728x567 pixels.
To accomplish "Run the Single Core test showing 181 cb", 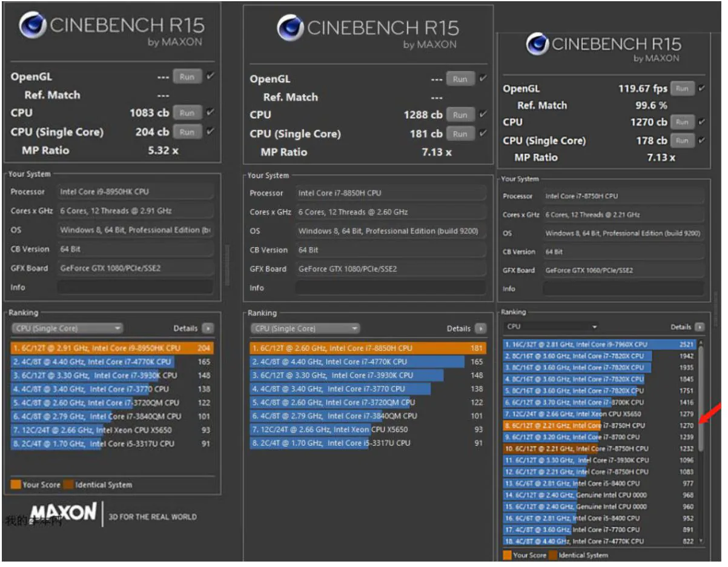I will click(x=460, y=133).
